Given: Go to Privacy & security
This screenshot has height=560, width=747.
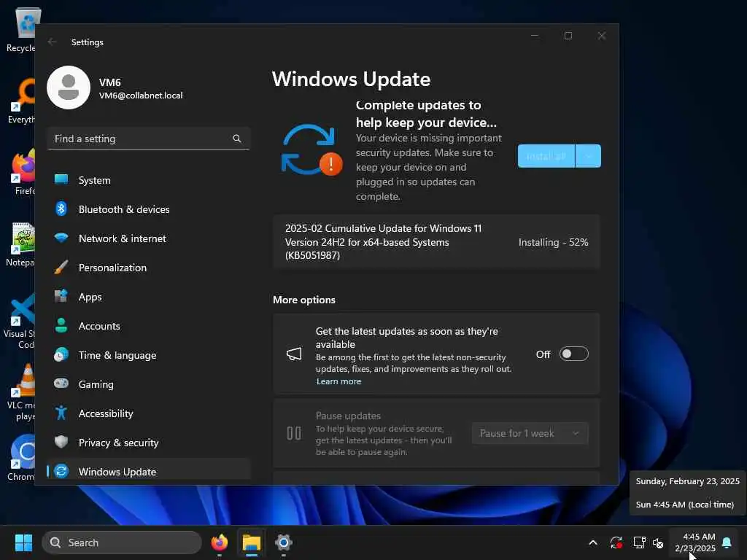Looking at the screenshot, I should coord(149,443).
